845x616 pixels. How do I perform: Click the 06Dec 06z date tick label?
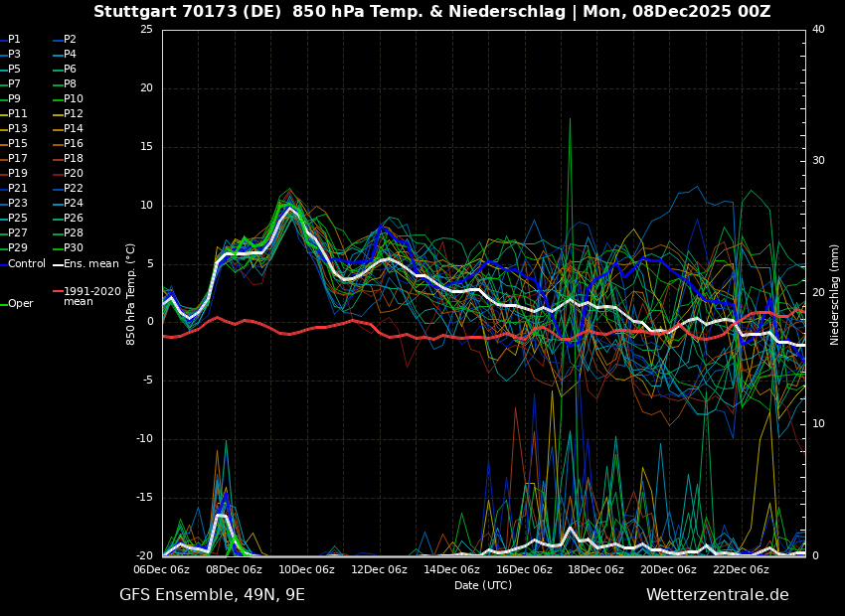[x=162, y=570]
